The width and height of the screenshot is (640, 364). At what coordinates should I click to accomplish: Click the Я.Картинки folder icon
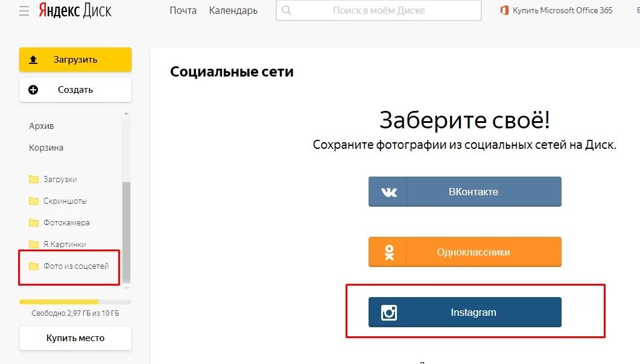coord(34,244)
